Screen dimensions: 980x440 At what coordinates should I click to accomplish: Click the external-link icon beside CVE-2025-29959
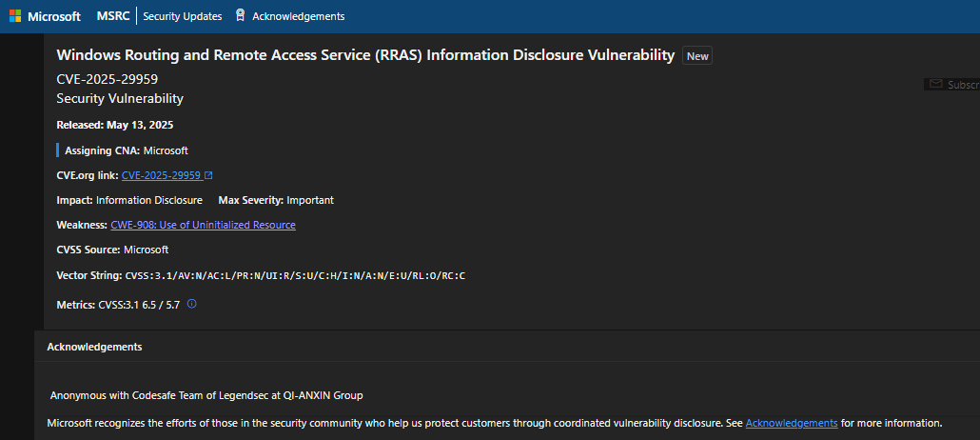[x=208, y=175]
